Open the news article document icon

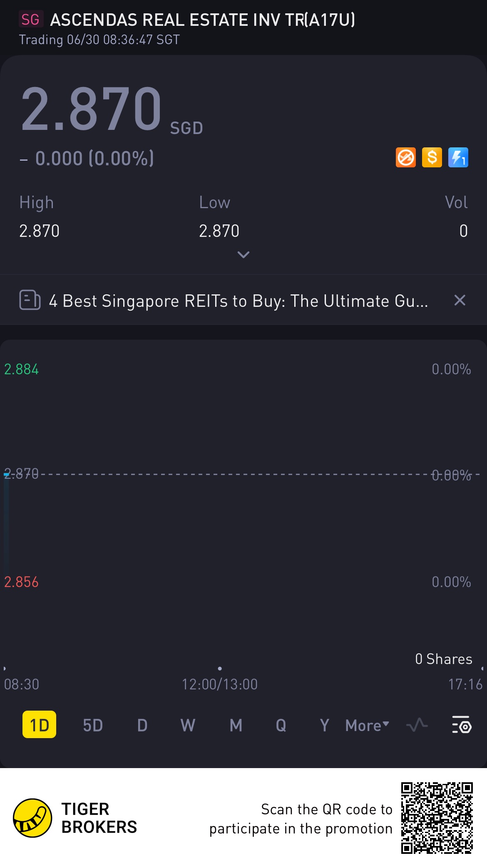tap(30, 300)
